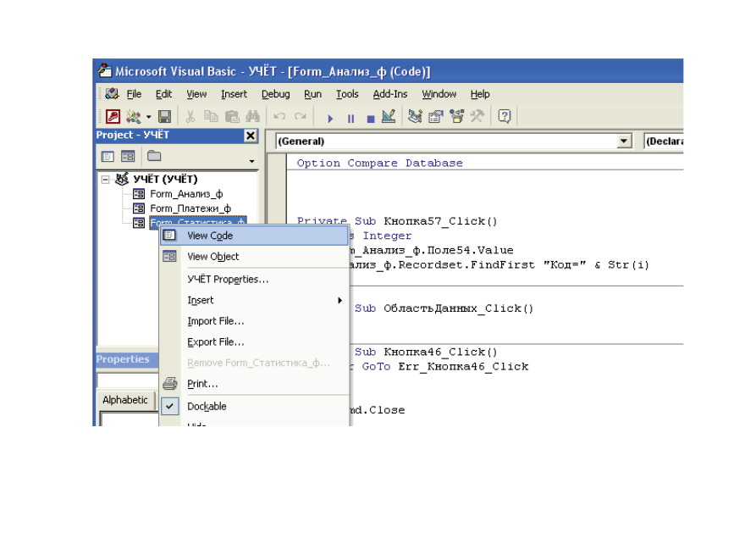The width and height of the screenshot is (756, 533).
Task: Click the Help question mark icon
Action: tap(505, 116)
